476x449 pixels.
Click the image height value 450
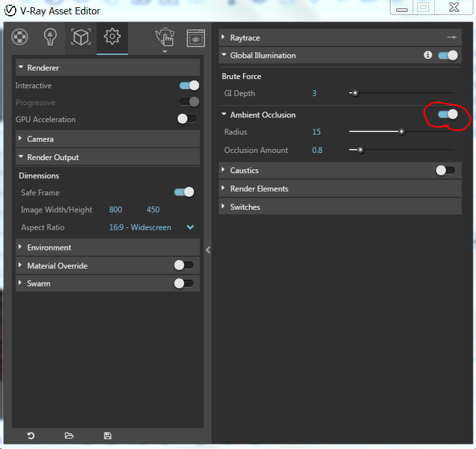point(153,210)
